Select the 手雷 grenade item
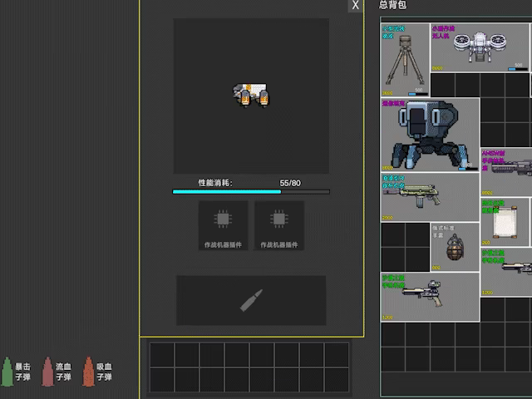The image size is (532, 399). point(455,247)
